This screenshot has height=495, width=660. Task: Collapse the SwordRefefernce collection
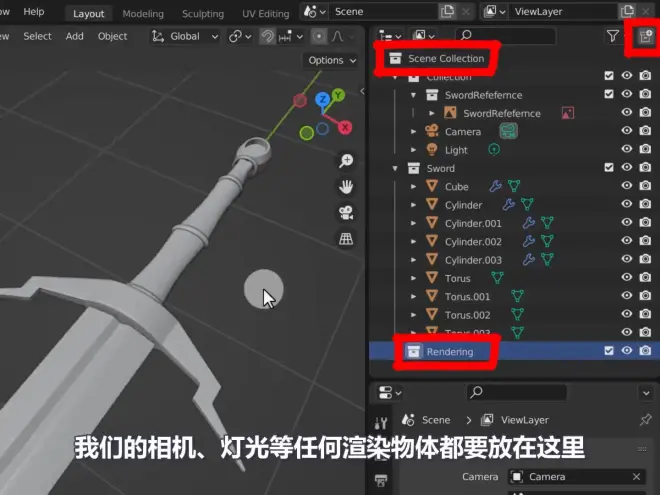(413, 95)
